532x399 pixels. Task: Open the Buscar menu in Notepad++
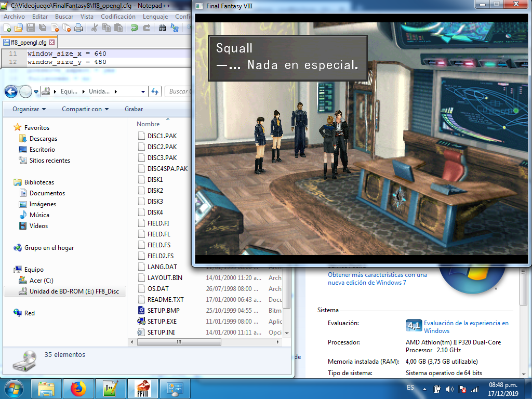[x=64, y=16]
